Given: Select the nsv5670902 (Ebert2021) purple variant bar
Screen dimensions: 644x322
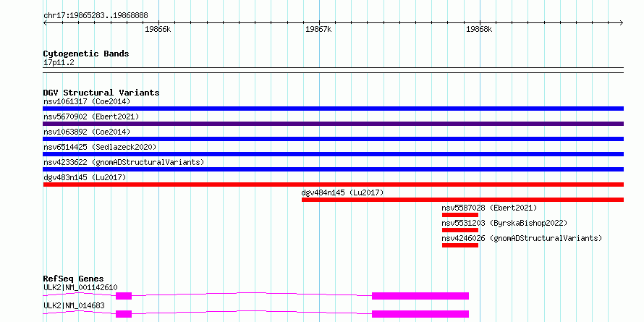Looking at the screenshot, I should click(x=333, y=124).
